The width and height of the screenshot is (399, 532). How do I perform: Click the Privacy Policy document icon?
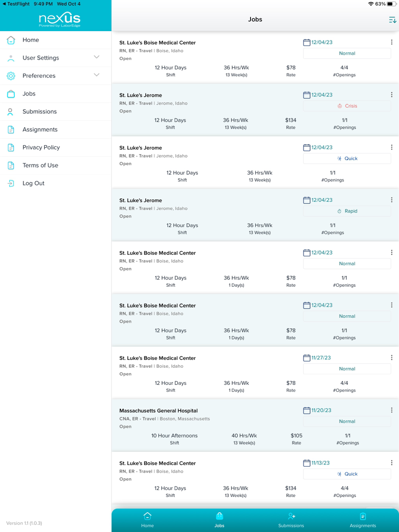tap(11, 148)
